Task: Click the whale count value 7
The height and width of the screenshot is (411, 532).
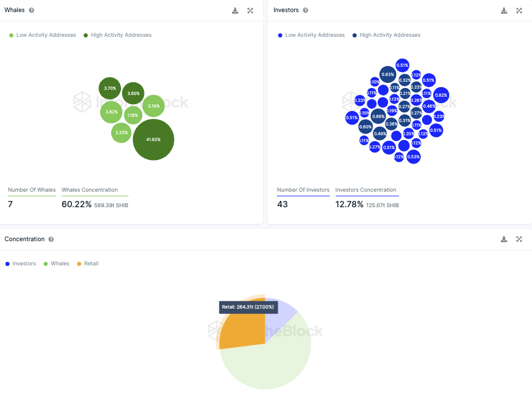Action: (10, 204)
